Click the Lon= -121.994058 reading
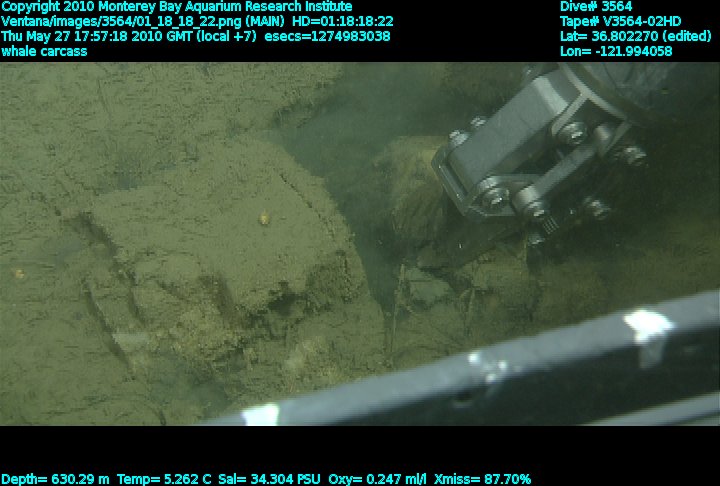720x486 pixels. pos(616,51)
